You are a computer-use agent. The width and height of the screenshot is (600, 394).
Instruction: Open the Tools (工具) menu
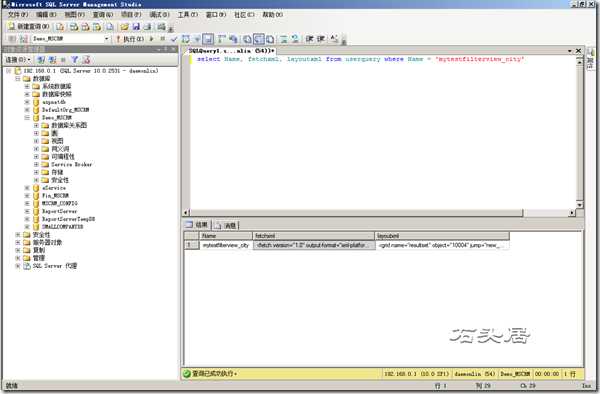[x=188, y=15]
